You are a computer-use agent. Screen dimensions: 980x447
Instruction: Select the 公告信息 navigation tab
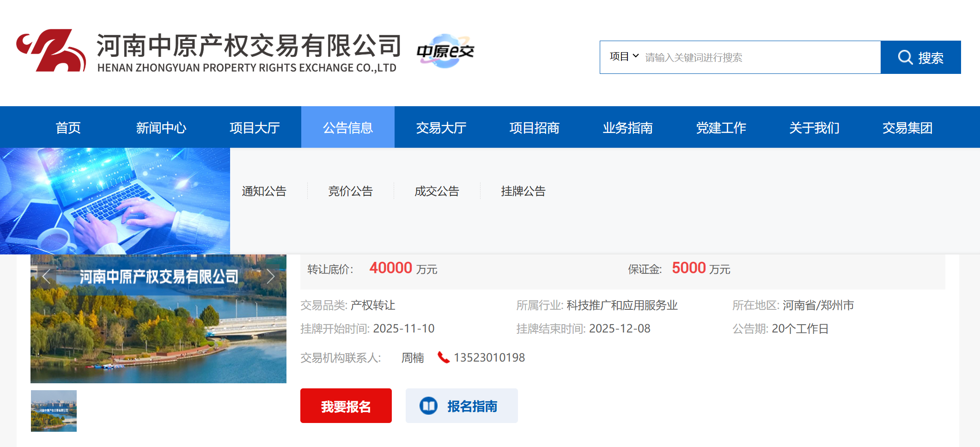pyautogui.click(x=348, y=128)
